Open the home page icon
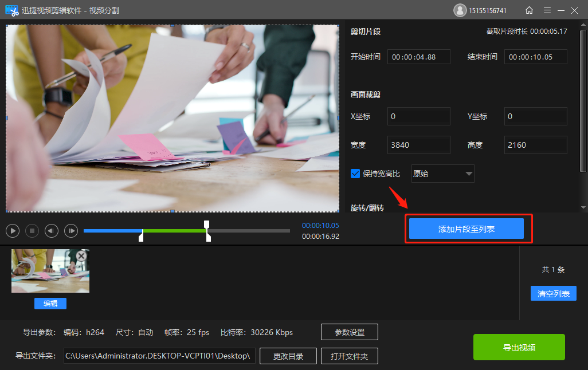Viewport: 588px width, 370px height. click(x=529, y=10)
